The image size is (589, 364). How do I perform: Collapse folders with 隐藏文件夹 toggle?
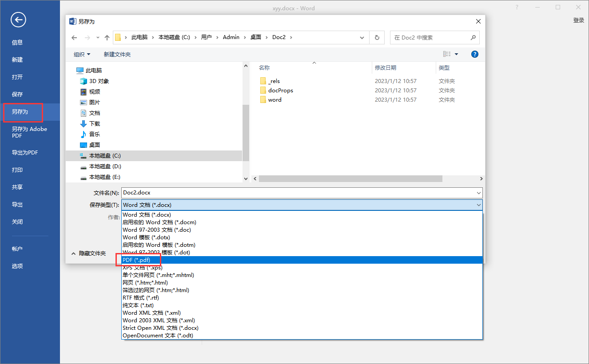[x=88, y=253]
